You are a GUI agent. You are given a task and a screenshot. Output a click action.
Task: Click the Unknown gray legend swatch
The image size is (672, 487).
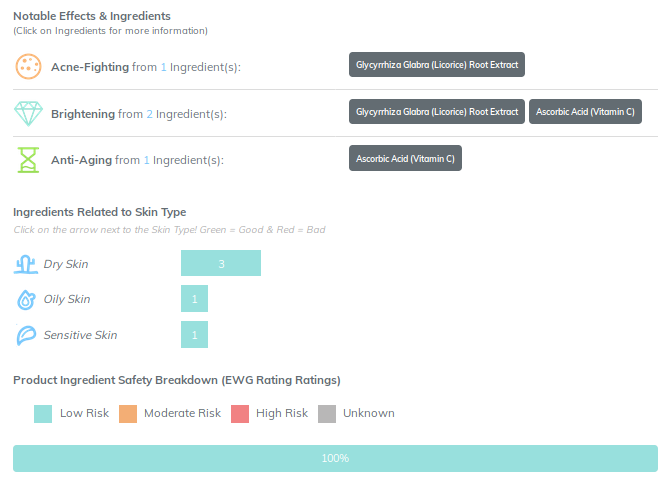[x=327, y=414]
